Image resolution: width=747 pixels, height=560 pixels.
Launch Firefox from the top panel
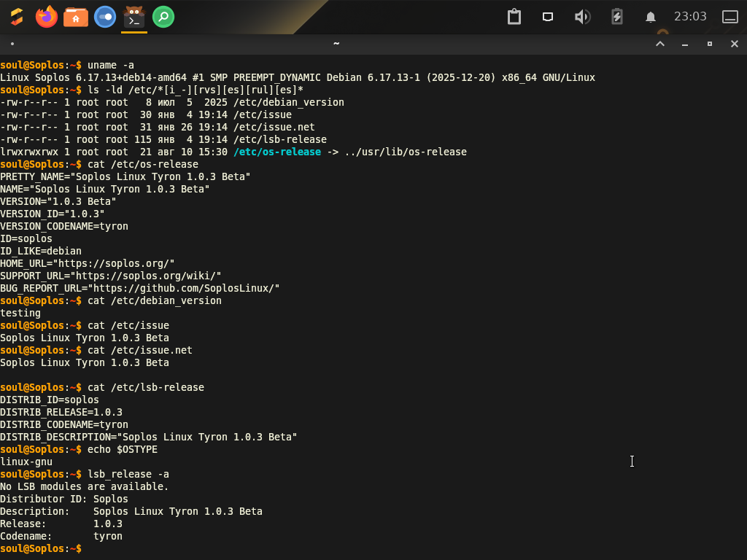tap(47, 17)
